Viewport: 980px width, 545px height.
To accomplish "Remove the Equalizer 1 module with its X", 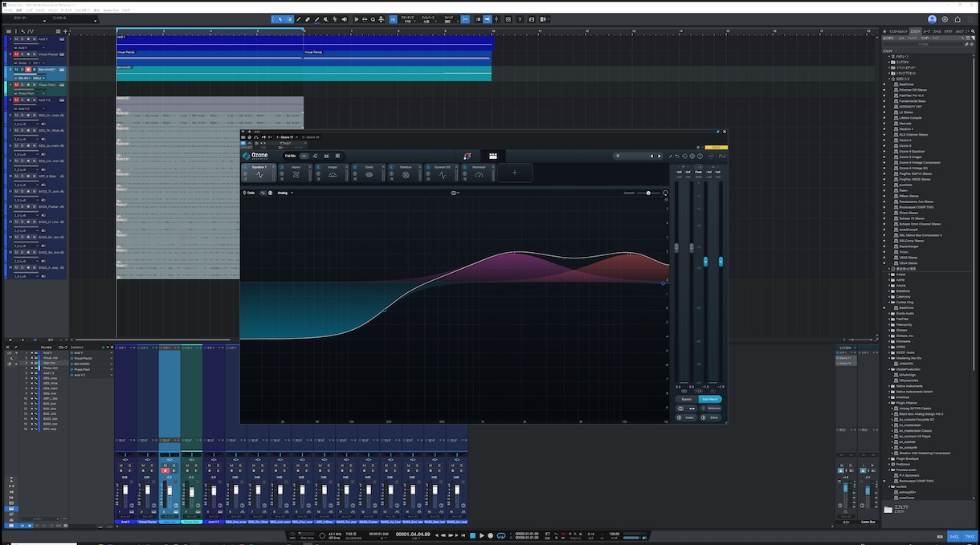I will [275, 167].
